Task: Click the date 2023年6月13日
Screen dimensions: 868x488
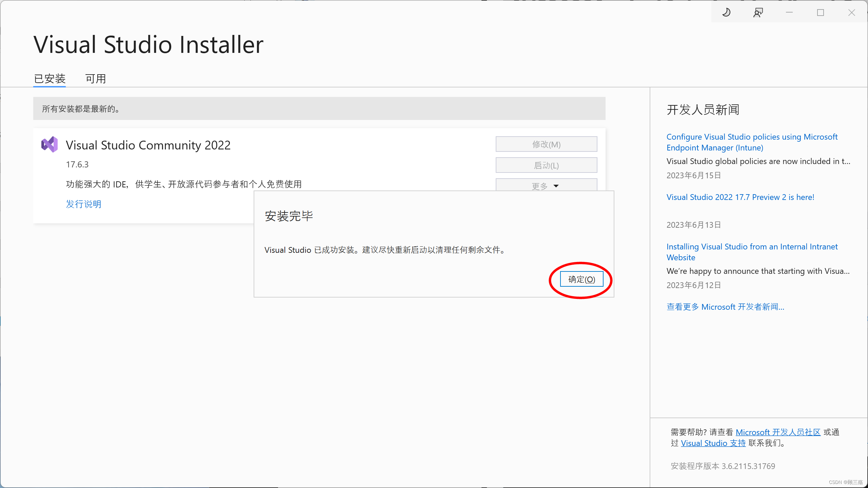Action: [694, 225]
